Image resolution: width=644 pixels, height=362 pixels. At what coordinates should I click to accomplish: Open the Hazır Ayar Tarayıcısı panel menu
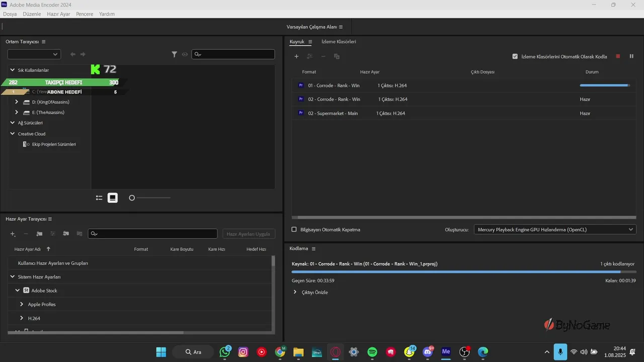50,219
